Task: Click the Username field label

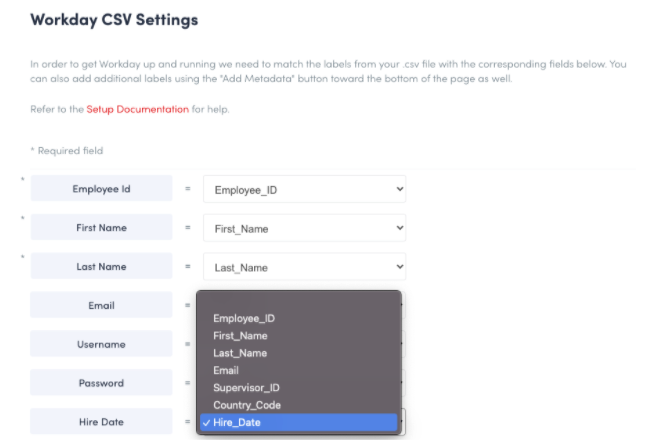Action: (101, 344)
